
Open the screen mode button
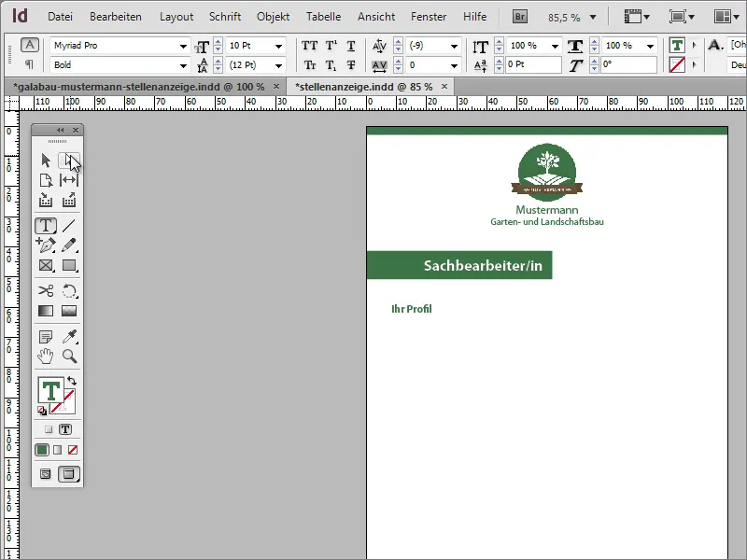pyautogui.click(x=682, y=17)
